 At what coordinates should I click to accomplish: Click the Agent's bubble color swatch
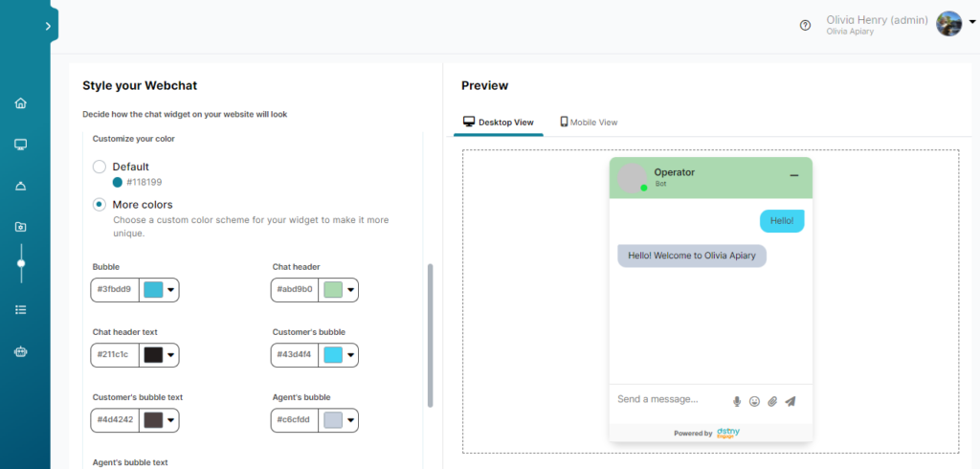coord(333,420)
